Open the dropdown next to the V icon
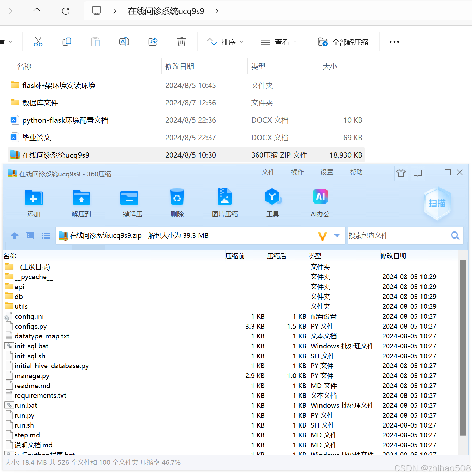This screenshot has height=476, width=472. (x=337, y=235)
